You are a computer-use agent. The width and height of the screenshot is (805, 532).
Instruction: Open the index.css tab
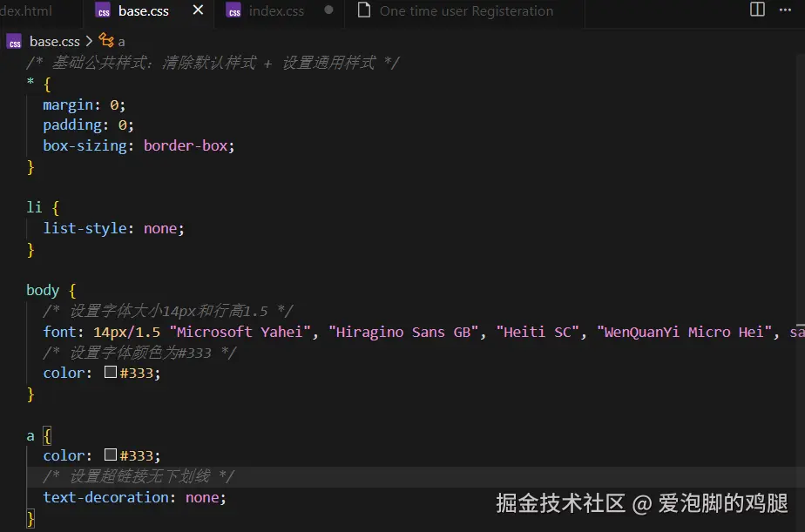coord(276,10)
